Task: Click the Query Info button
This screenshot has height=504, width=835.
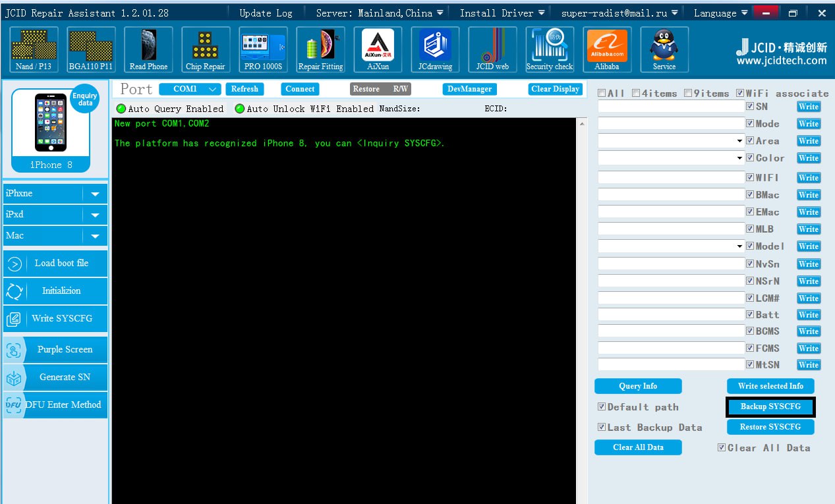Action: coord(638,386)
